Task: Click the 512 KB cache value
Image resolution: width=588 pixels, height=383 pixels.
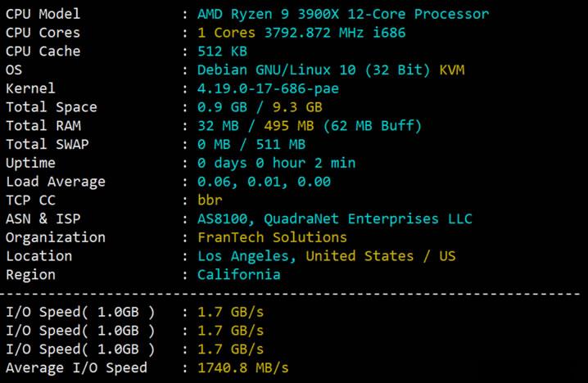Action: pos(222,52)
